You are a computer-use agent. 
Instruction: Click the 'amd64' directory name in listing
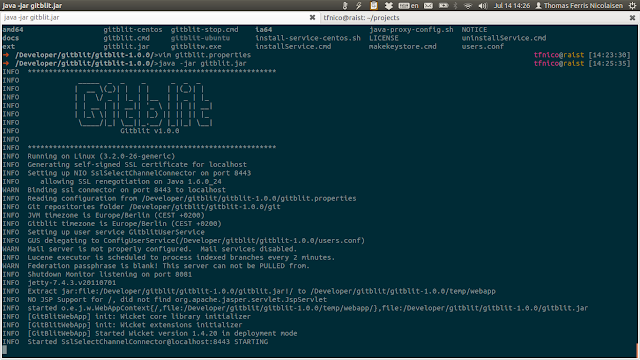(13, 29)
